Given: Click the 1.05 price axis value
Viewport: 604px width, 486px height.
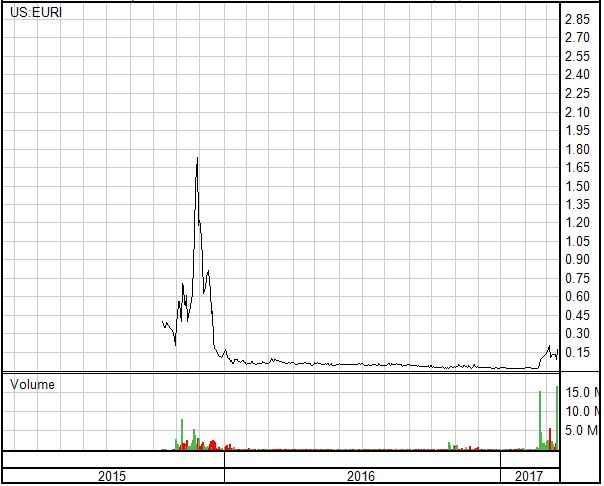Looking at the screenshot, I should (577, 241).
